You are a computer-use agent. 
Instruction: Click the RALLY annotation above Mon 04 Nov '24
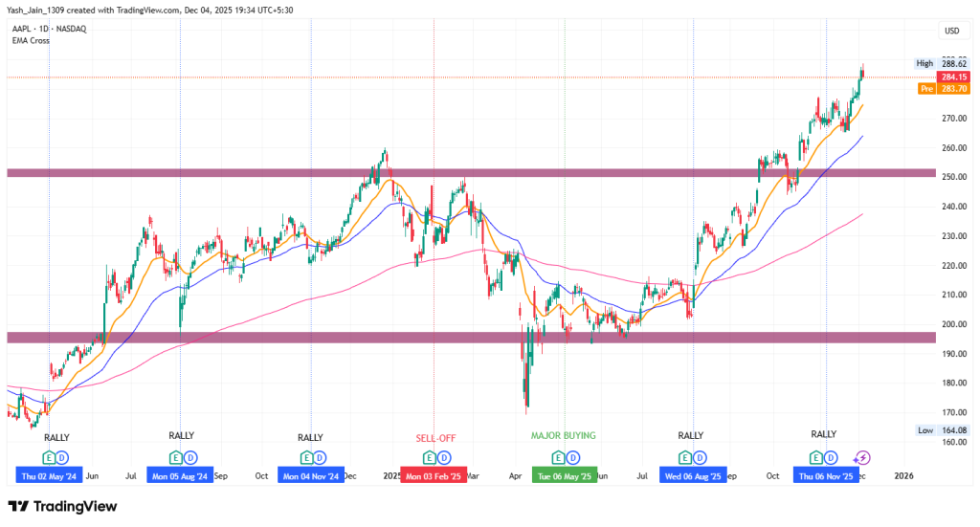310,438
